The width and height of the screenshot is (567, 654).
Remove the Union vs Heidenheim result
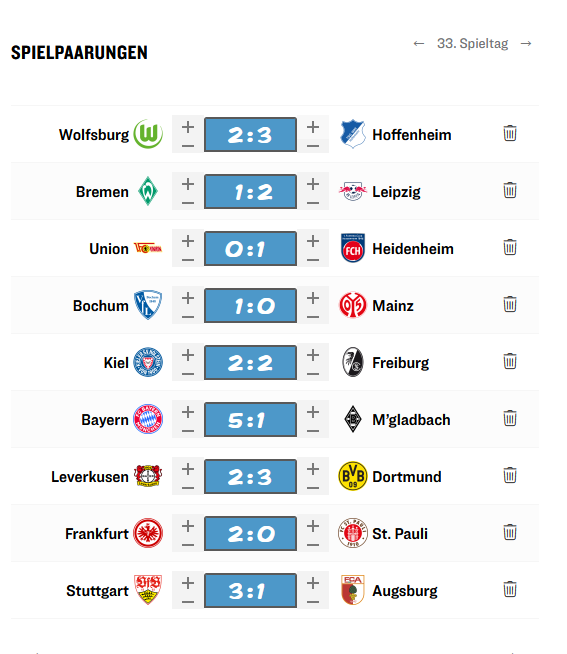(x=509, y=247)
